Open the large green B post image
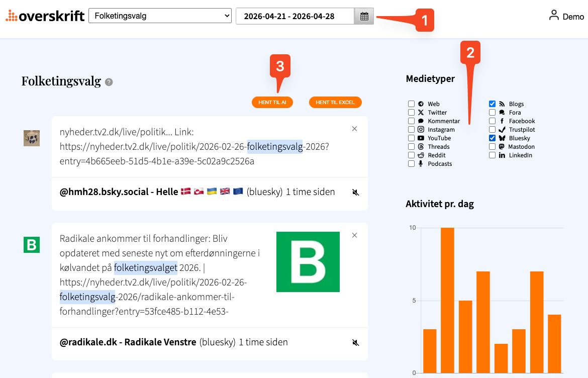Viewport: 588px width, 378px height. [308, 261]
